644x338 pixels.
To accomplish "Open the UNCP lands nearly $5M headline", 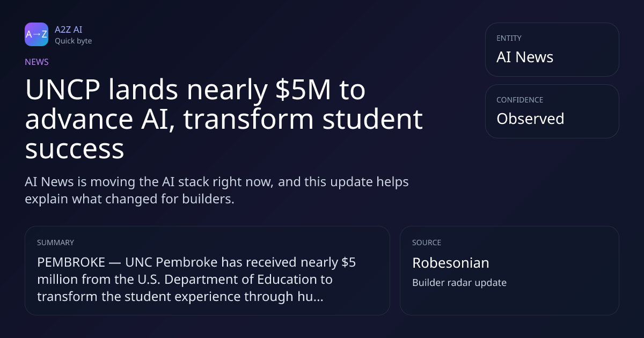I will tap(224, 120).
